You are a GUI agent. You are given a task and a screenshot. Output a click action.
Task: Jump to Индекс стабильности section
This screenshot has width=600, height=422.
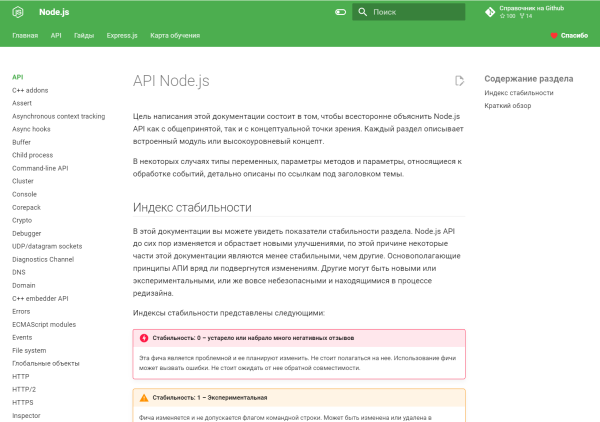518,93
